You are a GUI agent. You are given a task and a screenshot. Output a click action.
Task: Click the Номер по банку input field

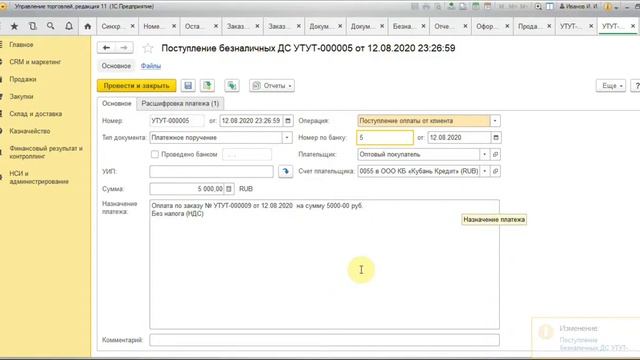coord(385,138)
